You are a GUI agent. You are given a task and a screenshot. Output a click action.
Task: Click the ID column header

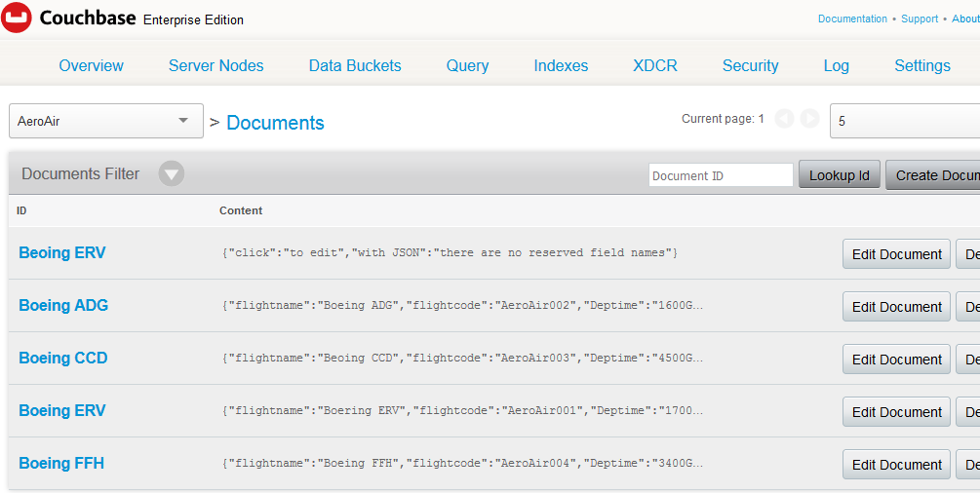(21, 210)
